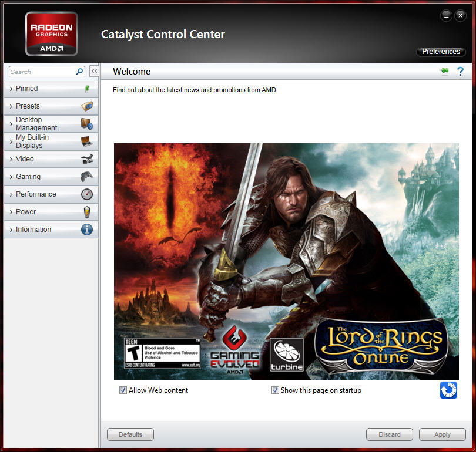Open the Preferences dropdown menu
The image size is (476, 452).
(441, 52)
